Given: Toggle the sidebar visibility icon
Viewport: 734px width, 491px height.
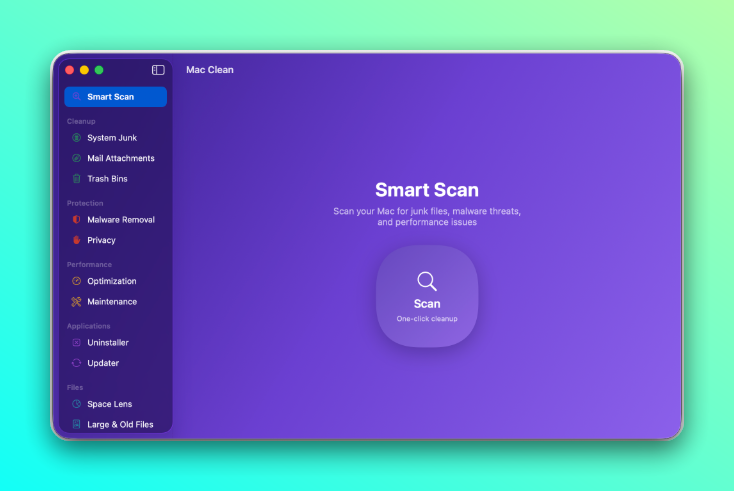Looking at the screenshot, I should 158,70.
